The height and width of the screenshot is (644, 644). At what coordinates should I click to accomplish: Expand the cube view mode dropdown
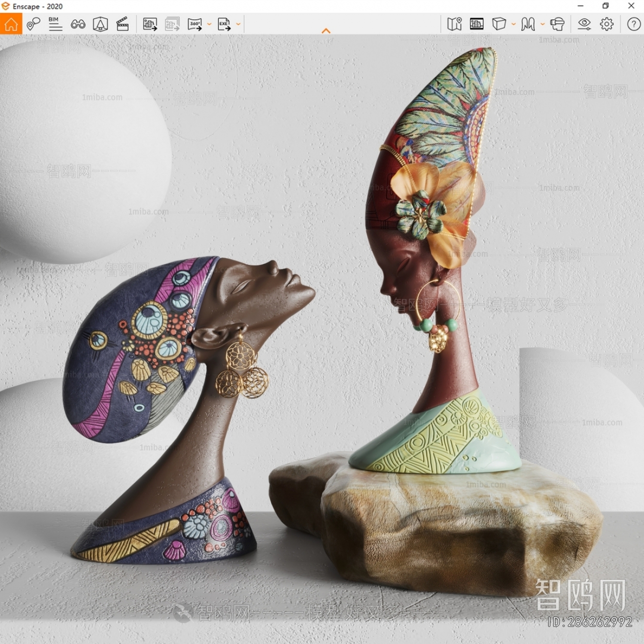[513, 24]
